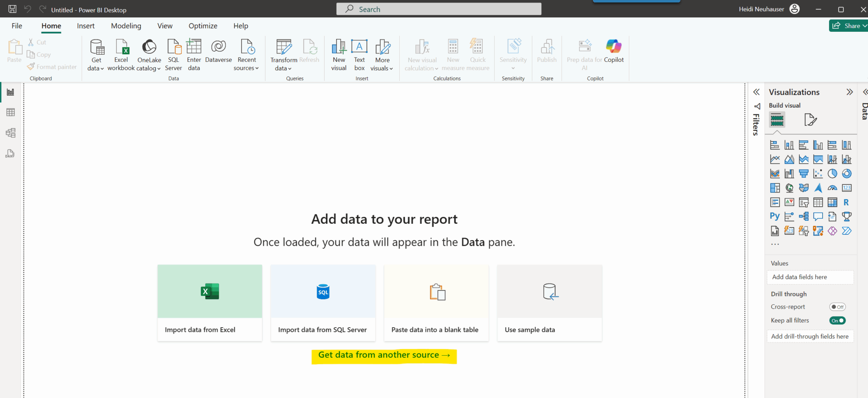Insert a New visual
The image size is (868, 398).
point(339,55)
